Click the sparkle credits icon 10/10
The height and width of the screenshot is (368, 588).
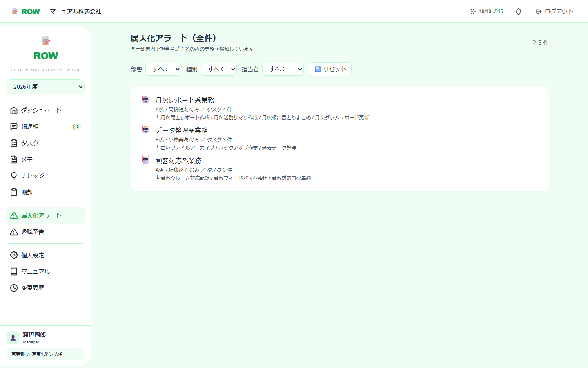[x=473, y=11]
